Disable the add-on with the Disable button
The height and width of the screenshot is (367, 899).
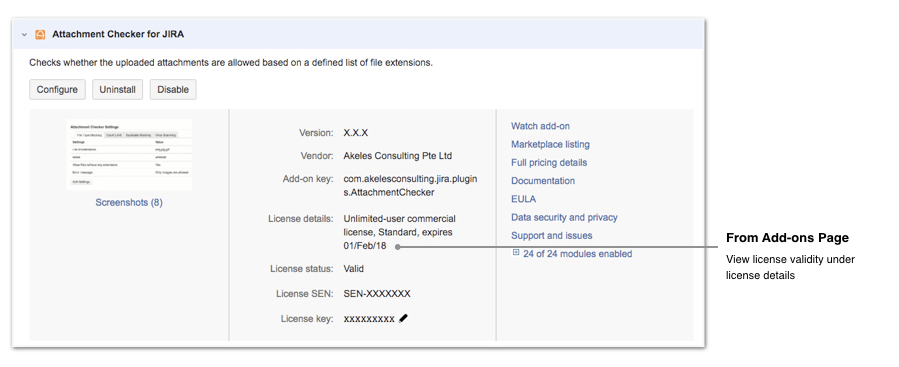pos(173,89)
